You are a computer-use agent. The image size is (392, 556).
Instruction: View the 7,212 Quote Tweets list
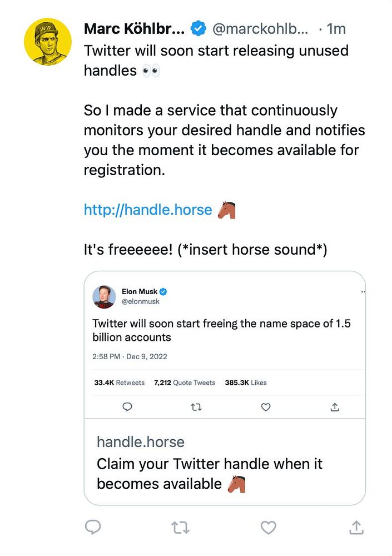tap(184, 383)
